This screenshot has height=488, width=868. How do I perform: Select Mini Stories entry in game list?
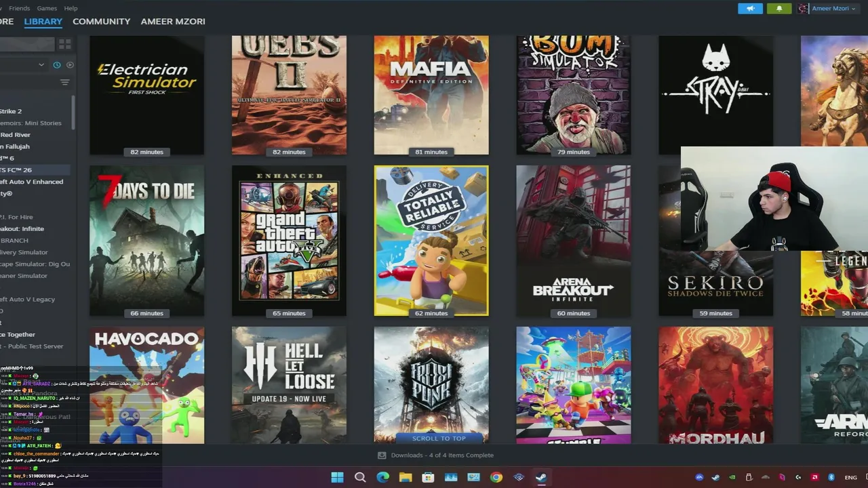[34, 123]
